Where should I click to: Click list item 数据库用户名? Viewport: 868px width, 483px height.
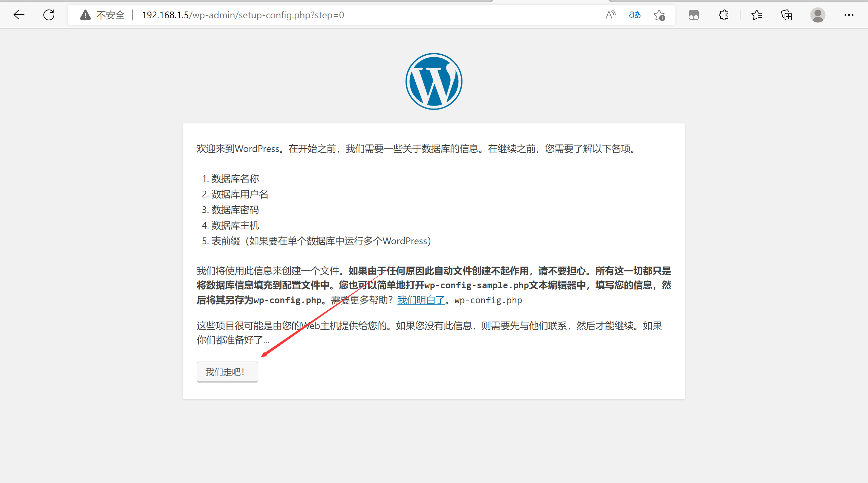pos(240,194)
